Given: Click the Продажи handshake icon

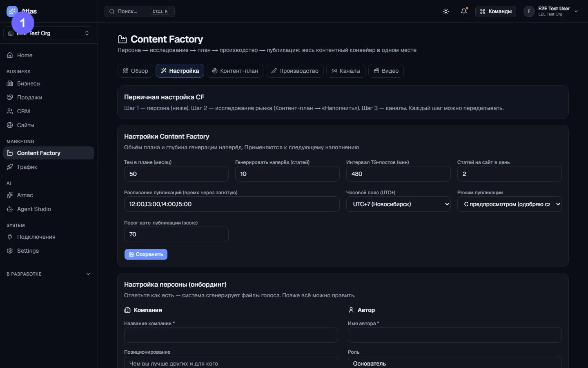Looking at the screenshot, I should pos(10,97).
